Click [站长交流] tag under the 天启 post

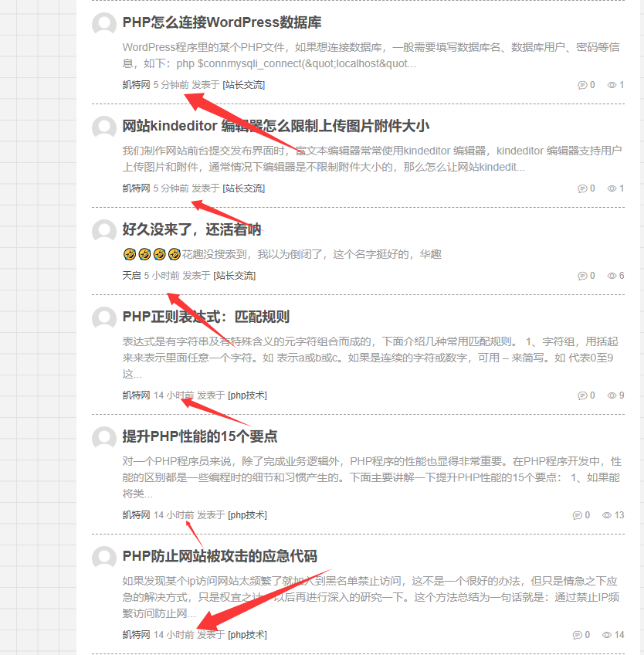click(x=234, y=276)
